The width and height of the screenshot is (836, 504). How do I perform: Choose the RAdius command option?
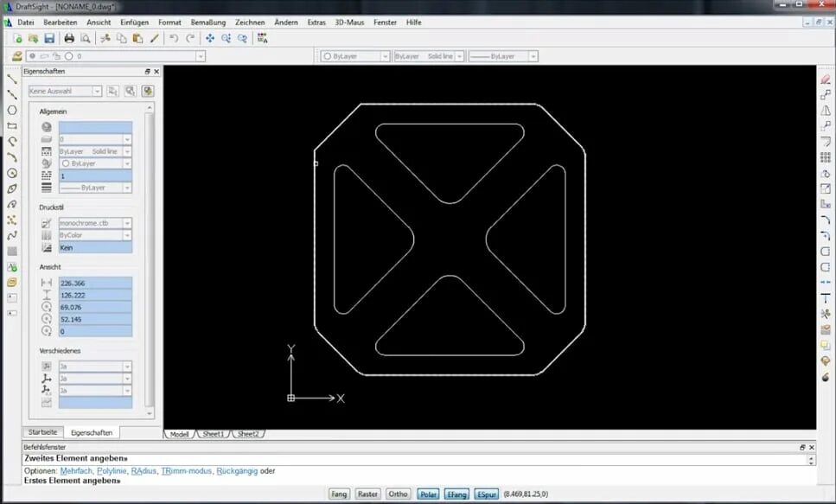point(144,471)
